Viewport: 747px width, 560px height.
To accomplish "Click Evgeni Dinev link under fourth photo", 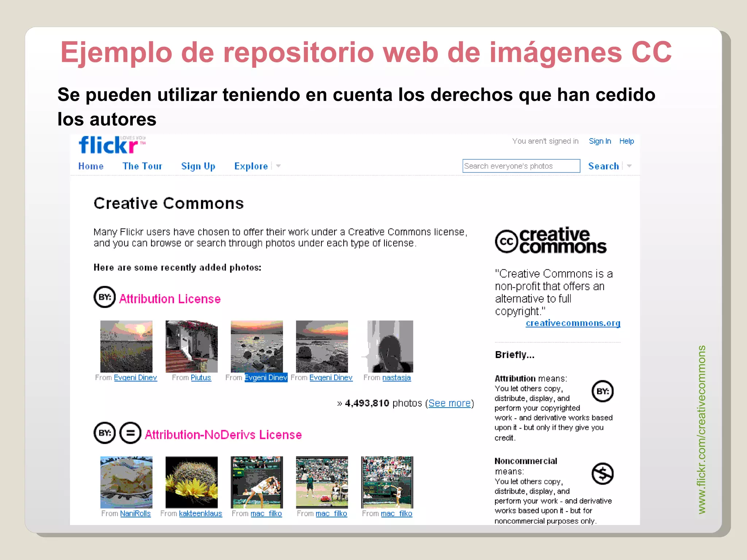I will (331, 378).
